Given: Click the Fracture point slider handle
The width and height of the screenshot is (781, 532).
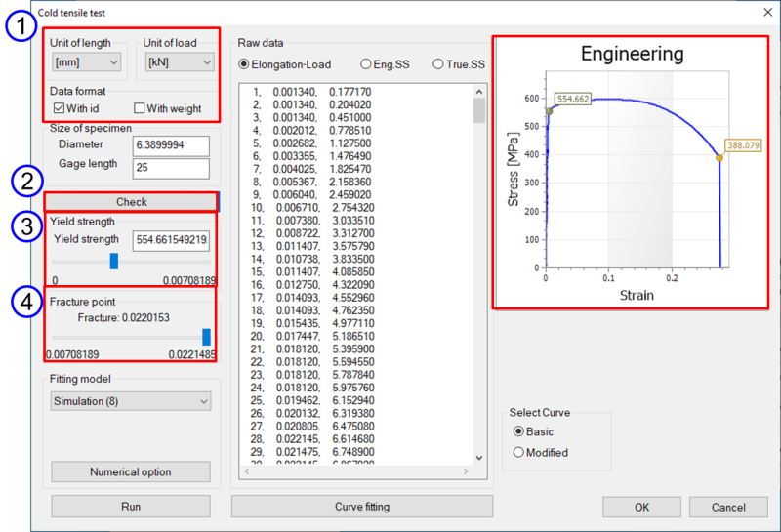Looking at the screenshot, I should pyautogui.click(x=206, y=337).
